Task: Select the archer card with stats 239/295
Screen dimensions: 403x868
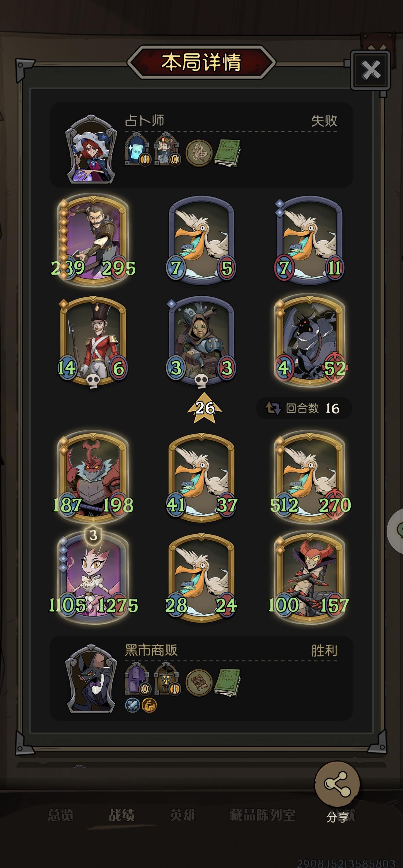Action: click(93, 240)
